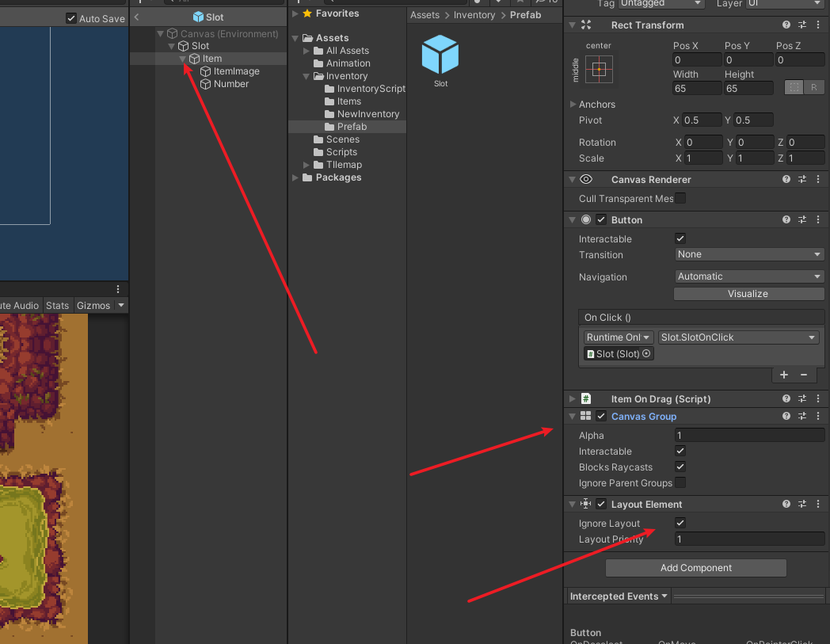Click the presets icon on the Canvas Group component
830x644 pixels.
(x=801, y=416)
